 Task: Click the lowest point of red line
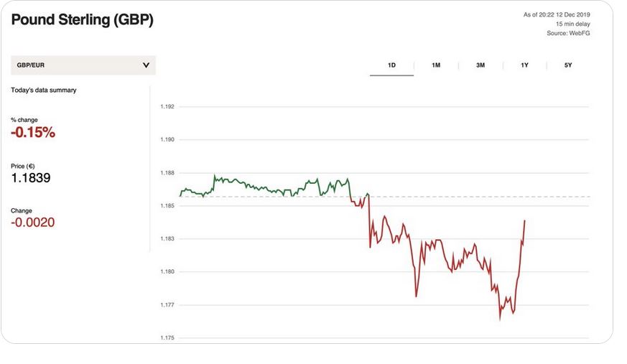[500, 318]
